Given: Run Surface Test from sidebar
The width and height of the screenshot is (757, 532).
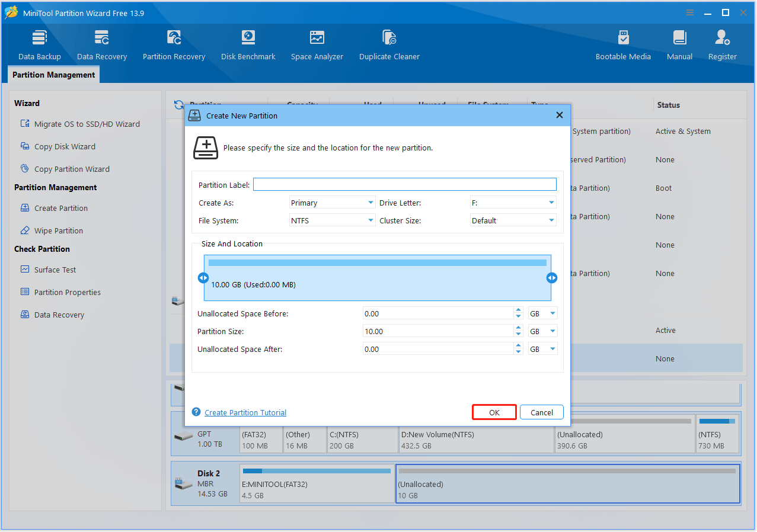Looking at the screenshot, I should (49, 270).
